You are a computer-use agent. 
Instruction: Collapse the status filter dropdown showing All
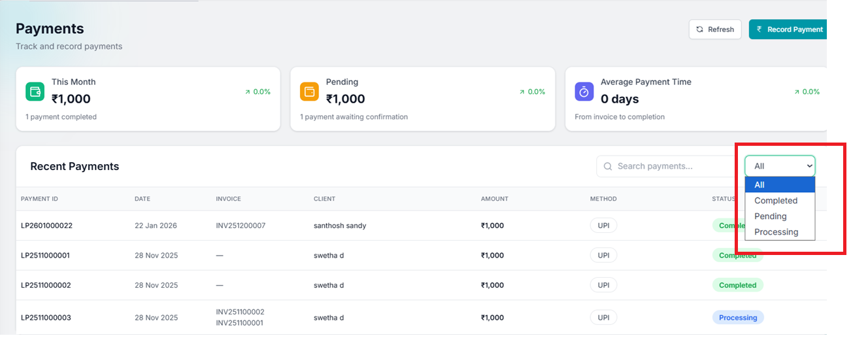780,166
